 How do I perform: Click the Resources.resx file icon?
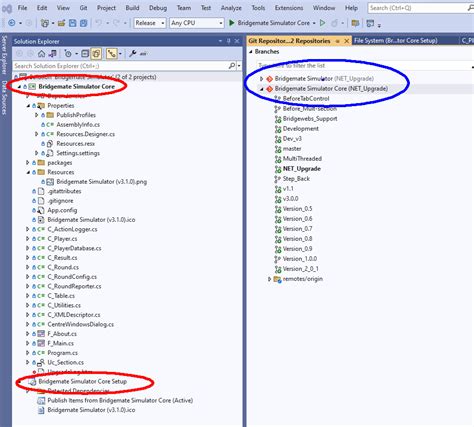click(x=50, y=144)
